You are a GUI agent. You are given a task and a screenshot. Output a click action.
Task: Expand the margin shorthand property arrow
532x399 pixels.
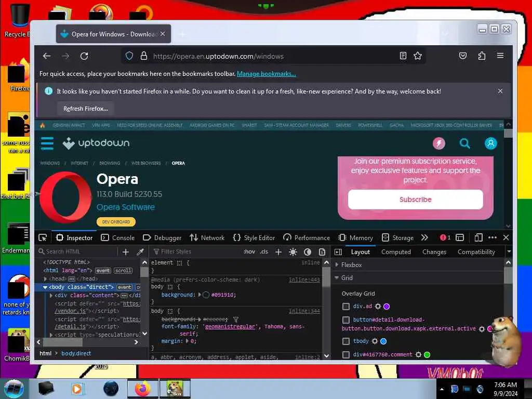pos(187,341)
